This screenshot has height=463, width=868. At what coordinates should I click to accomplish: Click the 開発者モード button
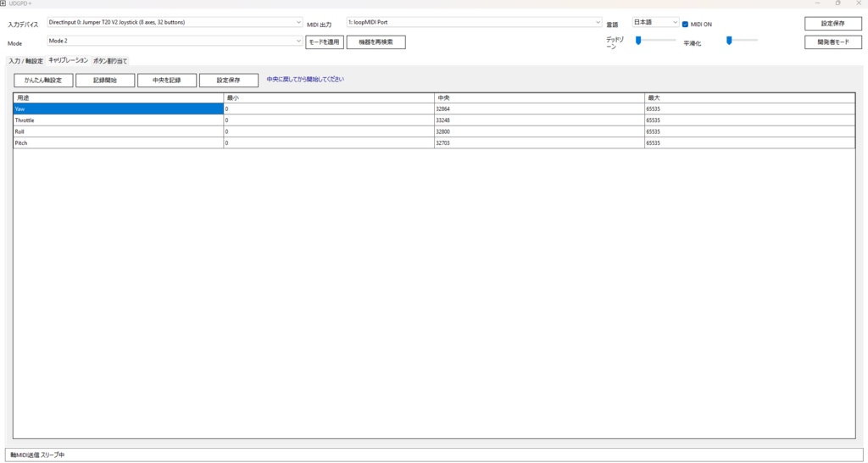833,42
